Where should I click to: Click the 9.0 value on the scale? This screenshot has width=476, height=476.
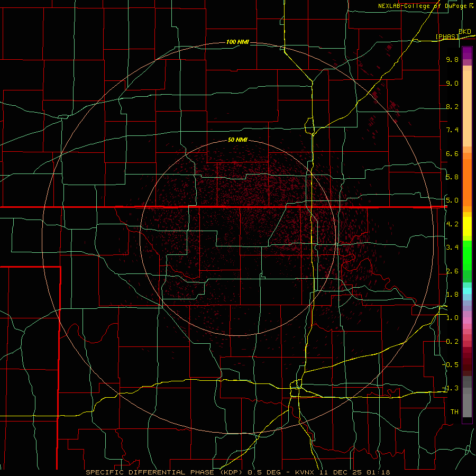[x=452, y=83]
